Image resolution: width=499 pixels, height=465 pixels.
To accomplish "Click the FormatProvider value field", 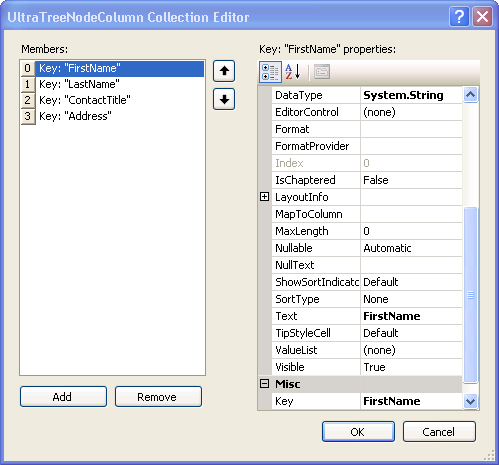I will [x=411, y=146].
